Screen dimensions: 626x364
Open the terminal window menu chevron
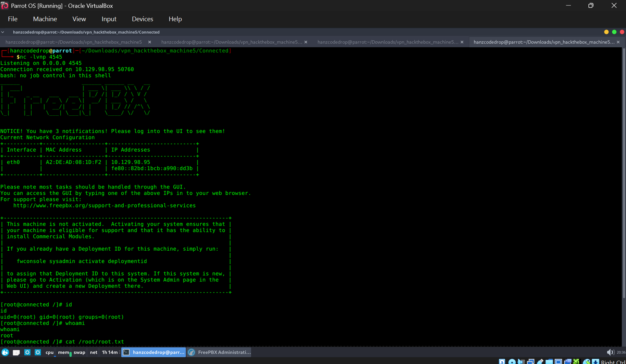3,32
